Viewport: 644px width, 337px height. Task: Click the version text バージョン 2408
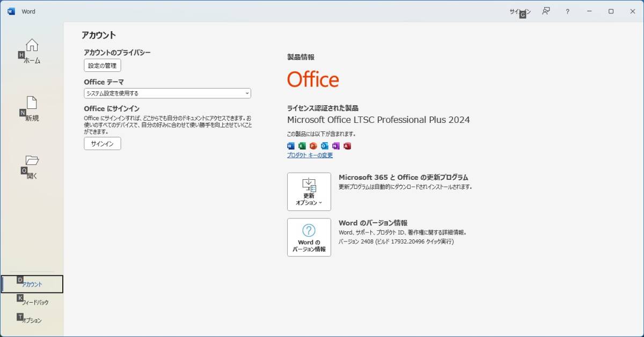(x=396, y=241)
